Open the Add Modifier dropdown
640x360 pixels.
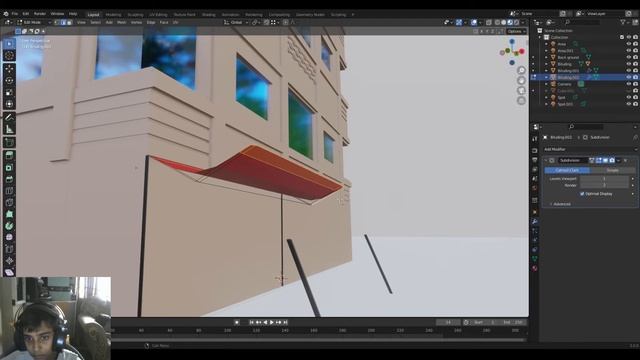point(590,149)
